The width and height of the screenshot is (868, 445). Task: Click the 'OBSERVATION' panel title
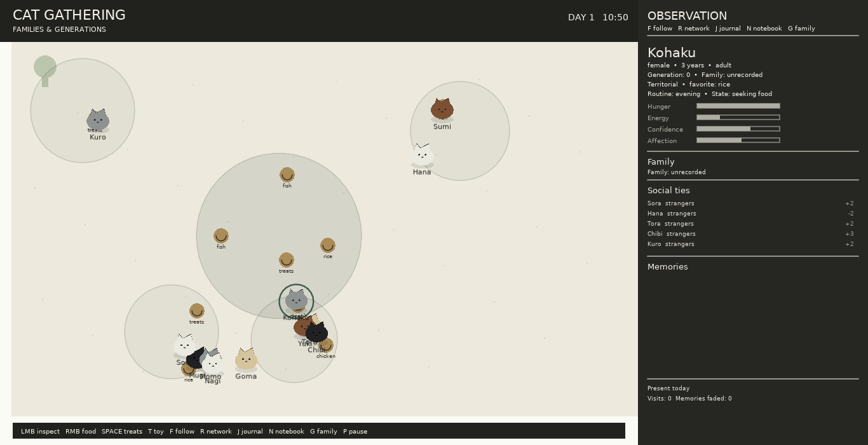click(687, 16)
